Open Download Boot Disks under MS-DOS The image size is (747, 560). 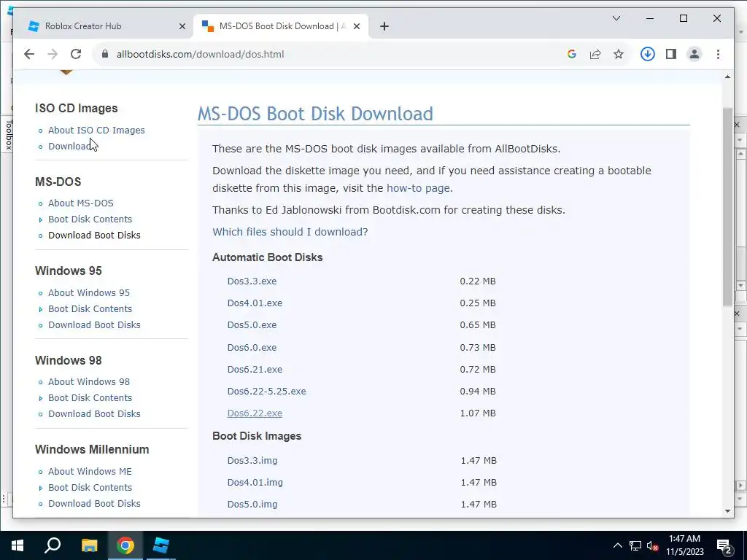point(94,236)
